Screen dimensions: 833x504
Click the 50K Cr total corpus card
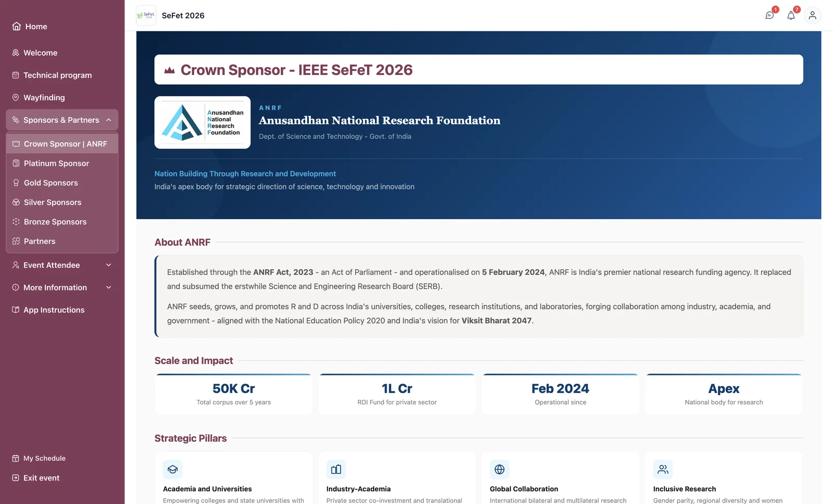[x=234, y=394]
